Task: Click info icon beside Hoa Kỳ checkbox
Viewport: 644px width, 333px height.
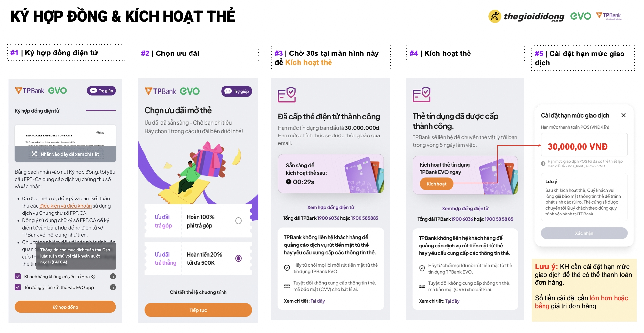Action: tap(113, 276)
